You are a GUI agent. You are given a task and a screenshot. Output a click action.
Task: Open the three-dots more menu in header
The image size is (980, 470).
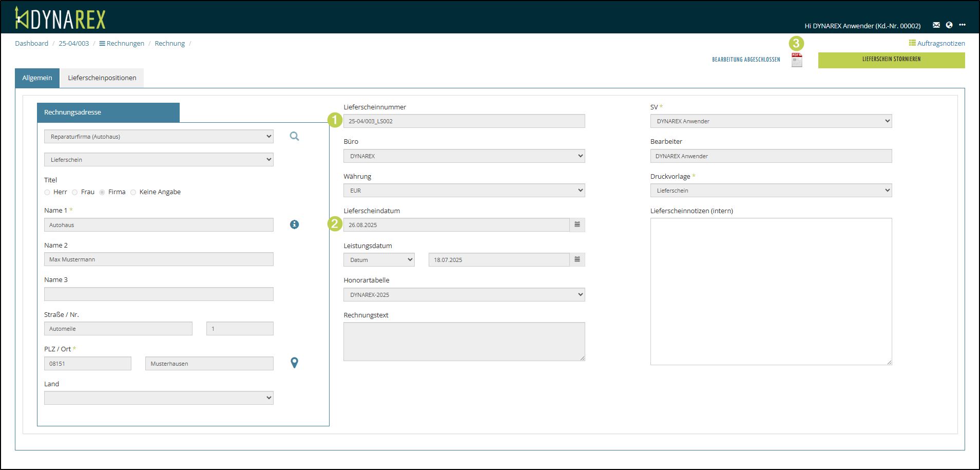(x=962, y=25)
